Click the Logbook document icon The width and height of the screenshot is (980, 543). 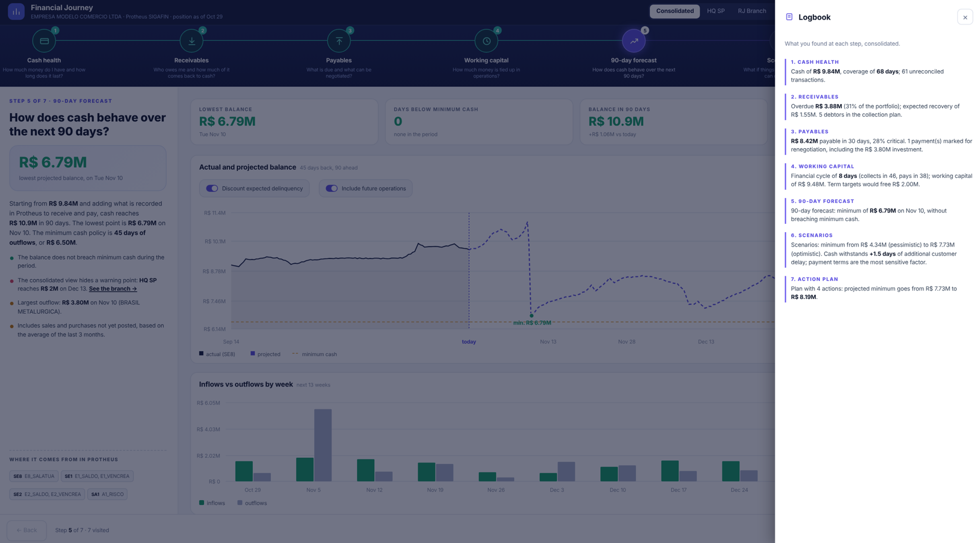[789, 17]
